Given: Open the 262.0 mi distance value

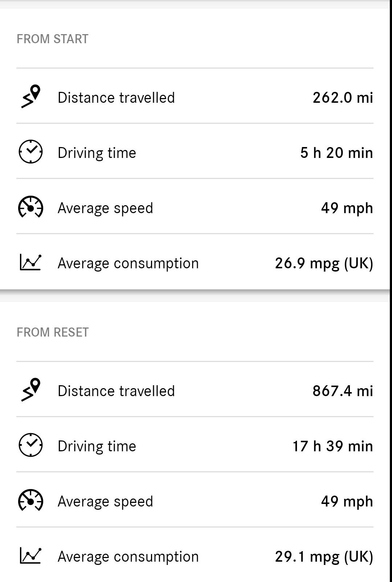Looking at the screenshot, I should (x=343, y=98).
